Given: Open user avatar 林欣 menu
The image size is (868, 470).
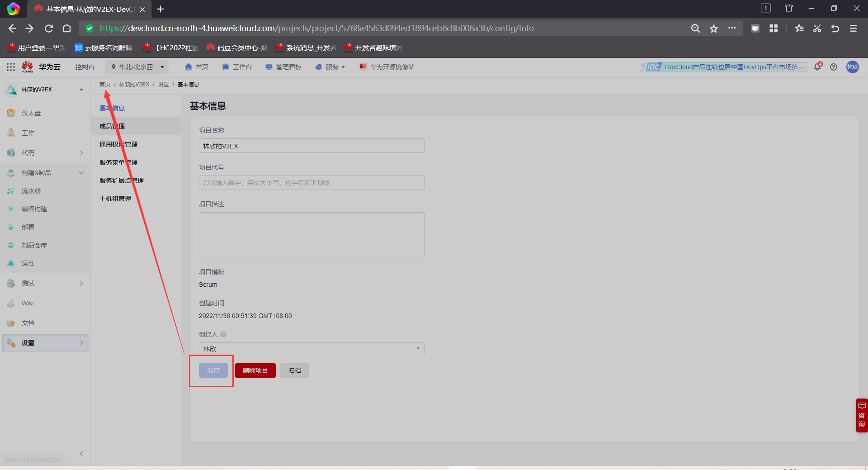Looking at the screenshot, I should click(x=853, y=67).
